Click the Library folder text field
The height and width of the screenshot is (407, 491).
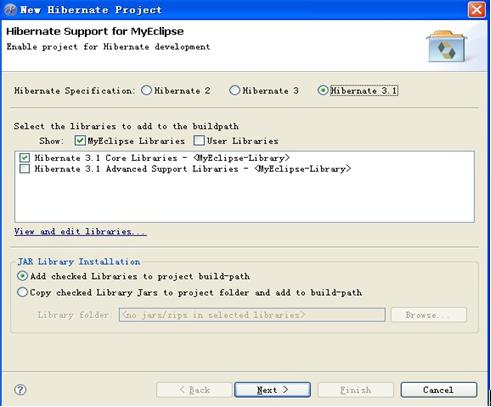click(x=252, y=315)
